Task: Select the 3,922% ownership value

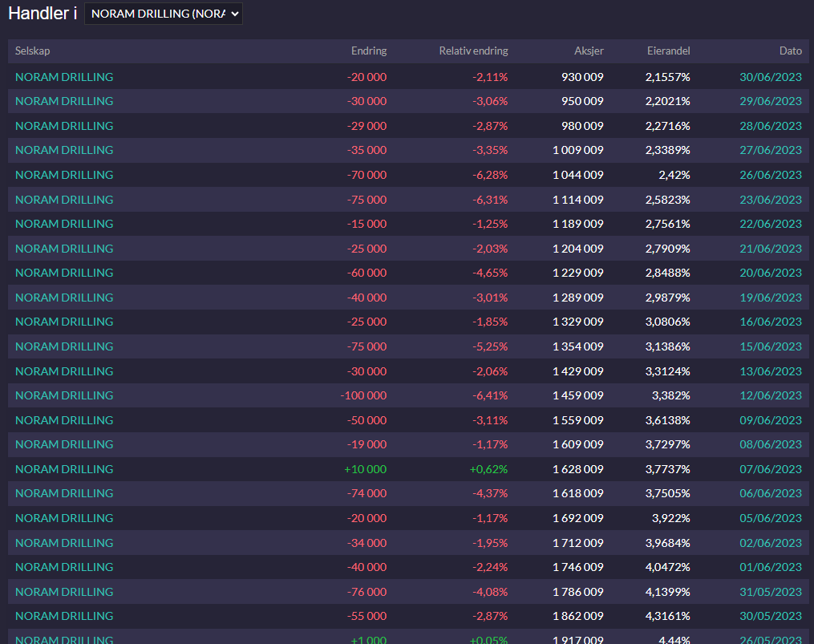Action: pos(671,518)
